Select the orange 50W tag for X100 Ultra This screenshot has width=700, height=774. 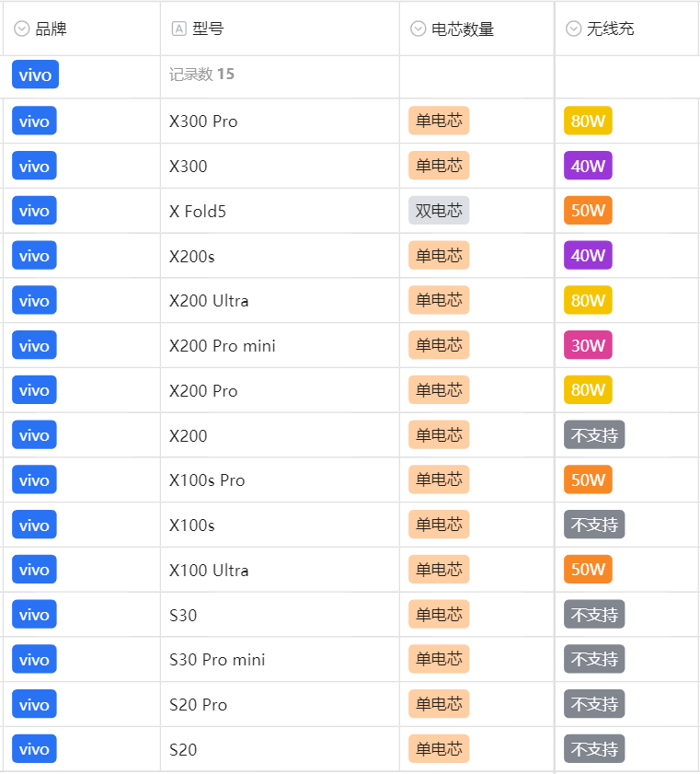click(588, 570)
